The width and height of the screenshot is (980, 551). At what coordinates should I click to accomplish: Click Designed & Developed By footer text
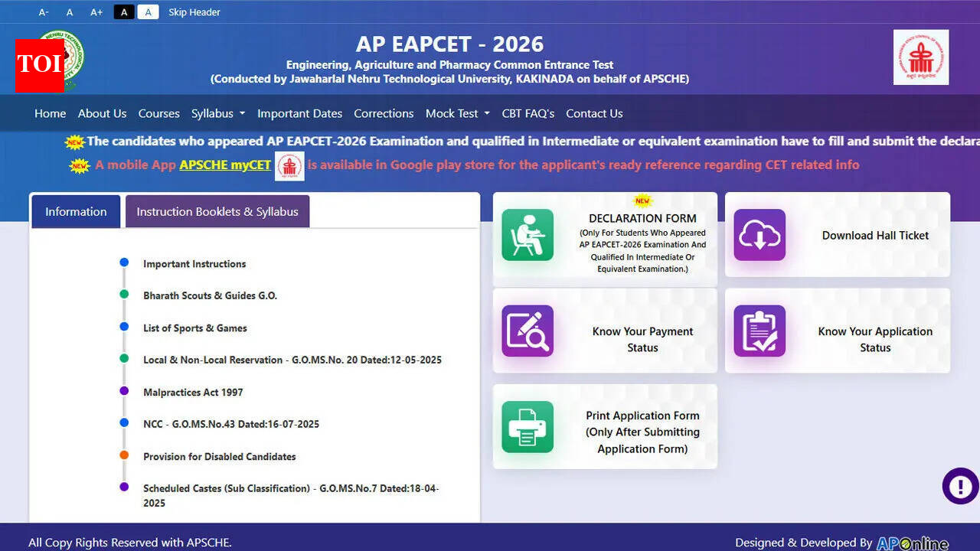[804, 543]
